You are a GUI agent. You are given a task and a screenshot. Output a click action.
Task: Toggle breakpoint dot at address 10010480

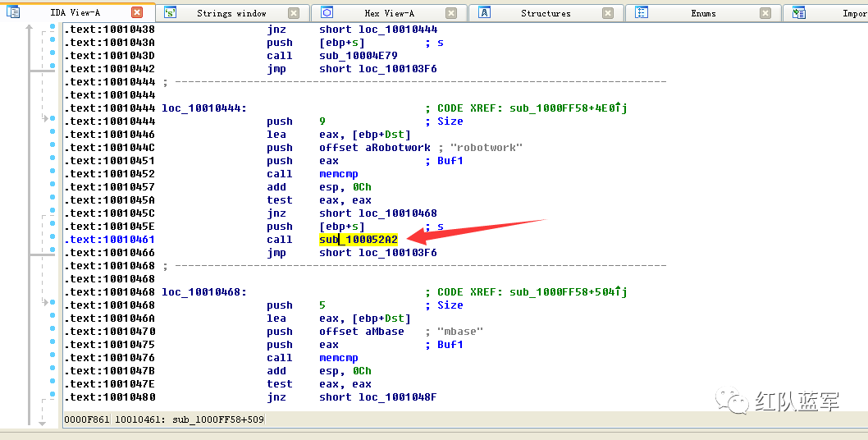point(52,395)
